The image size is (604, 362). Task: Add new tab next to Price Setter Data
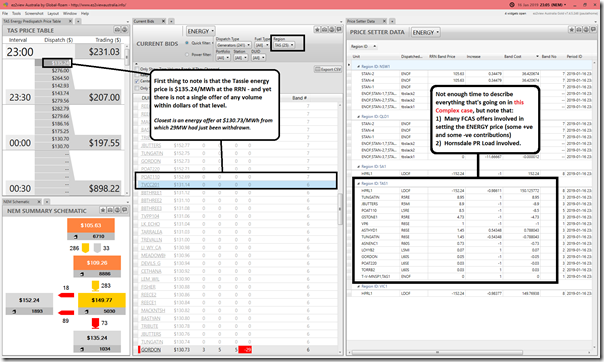pos(392,21)
